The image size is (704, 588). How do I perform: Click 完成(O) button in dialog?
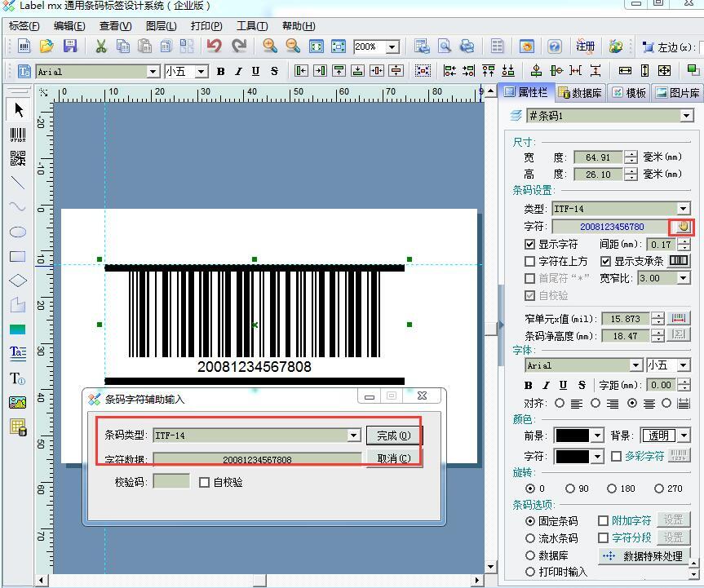click(394, 435)
